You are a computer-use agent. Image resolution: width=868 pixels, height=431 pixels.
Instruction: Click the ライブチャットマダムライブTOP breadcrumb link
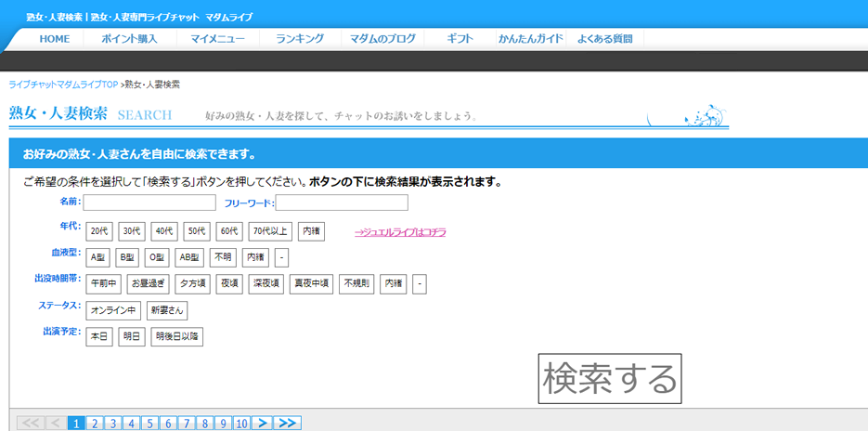point(63,85)
